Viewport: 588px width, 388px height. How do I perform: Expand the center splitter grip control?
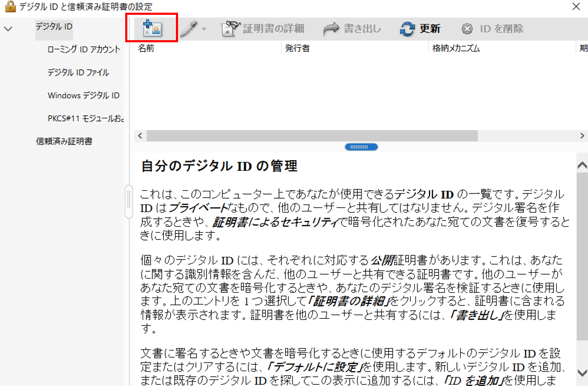click(x=361, y=146)
